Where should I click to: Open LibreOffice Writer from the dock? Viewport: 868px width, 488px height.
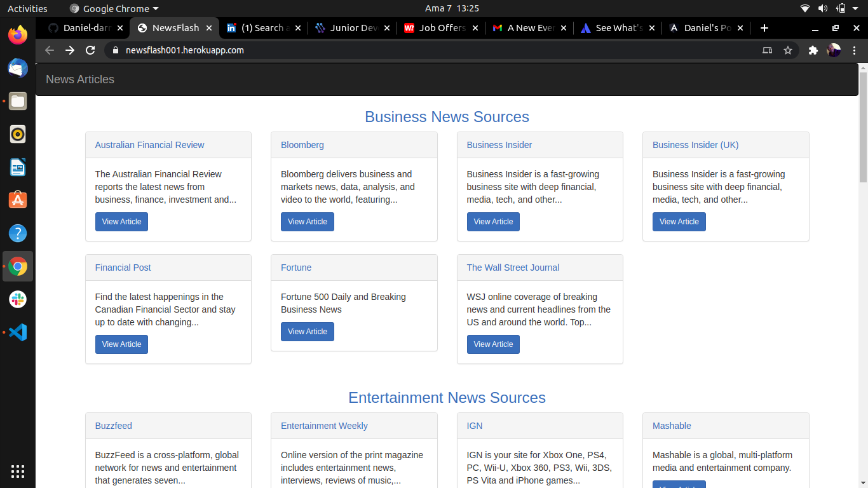(x=17, y=167)
